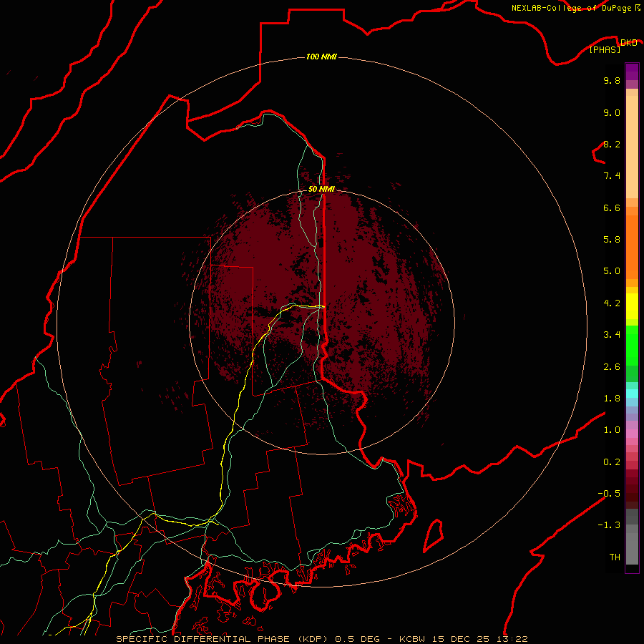The height and width of the screenshot is (644, 644).
Task: Pick the gray swatch at color bar bottom
Action: tap(632, 549)
